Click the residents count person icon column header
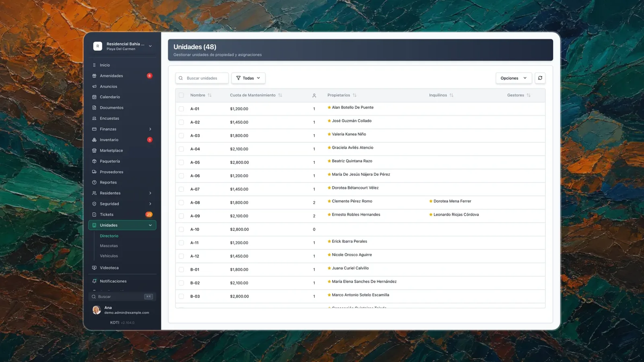The height and width of the screenshot is (362, 644). 314,95
